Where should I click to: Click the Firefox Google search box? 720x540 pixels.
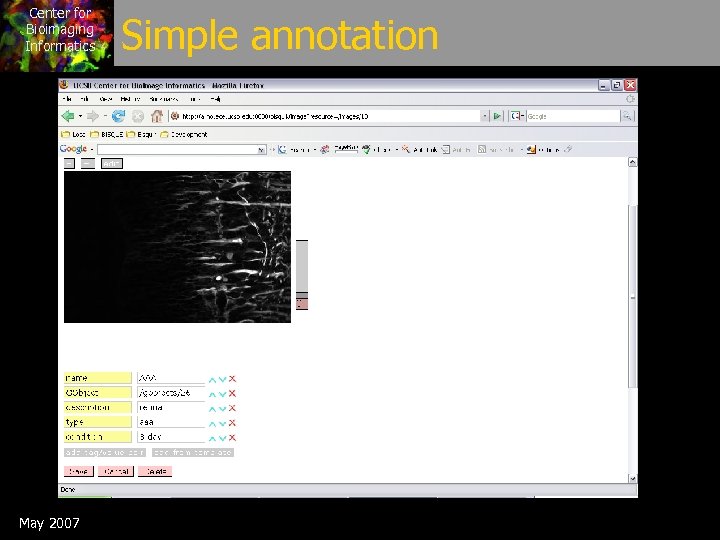(x=573, y=116)
